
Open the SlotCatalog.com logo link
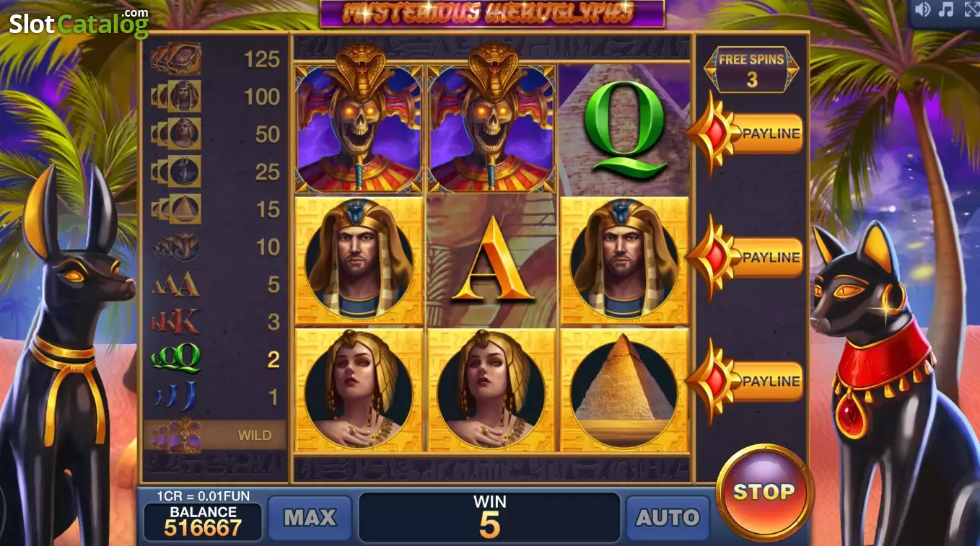point(79,22)
